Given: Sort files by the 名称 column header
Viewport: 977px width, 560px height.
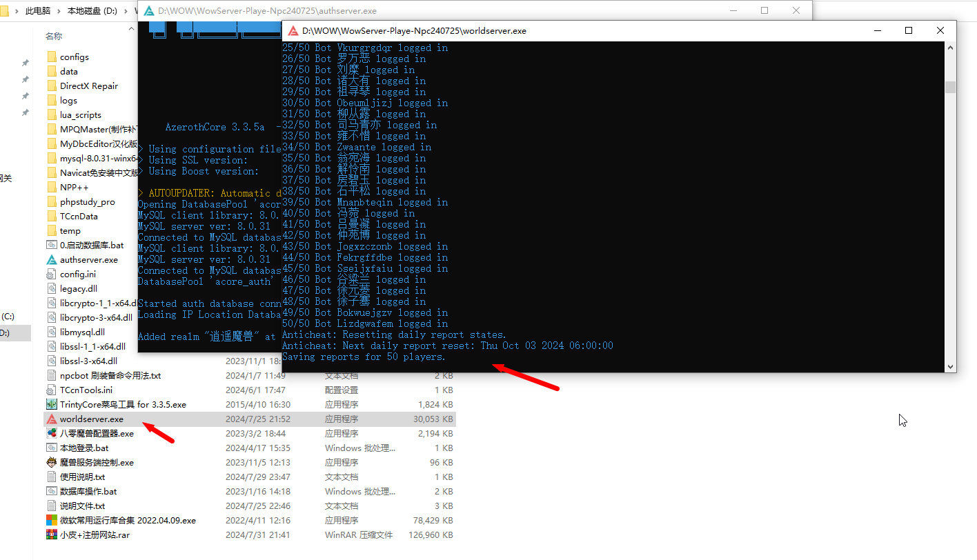Looking at the screenshot, I should click(54, 36).
